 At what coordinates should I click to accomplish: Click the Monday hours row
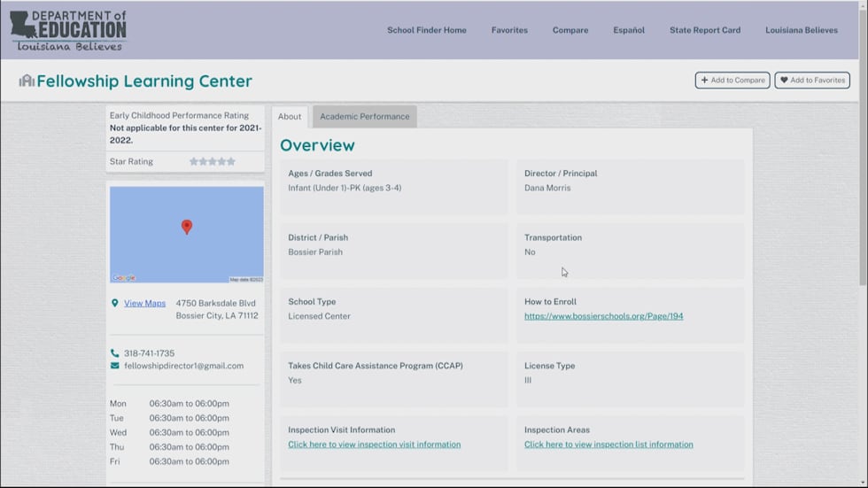tap(169, 403)
